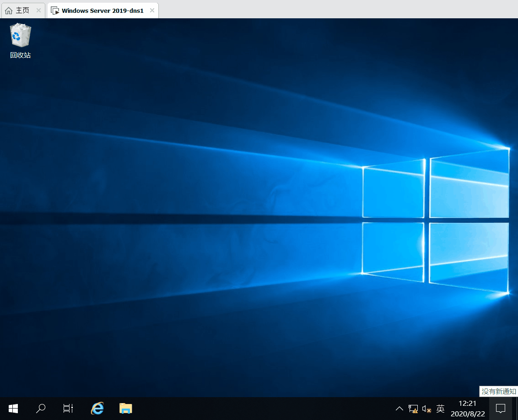The height and width of the screenshot is (420, 518).
Task: Toggle the 英 input language indicator
Action: (x=440, y=409)
